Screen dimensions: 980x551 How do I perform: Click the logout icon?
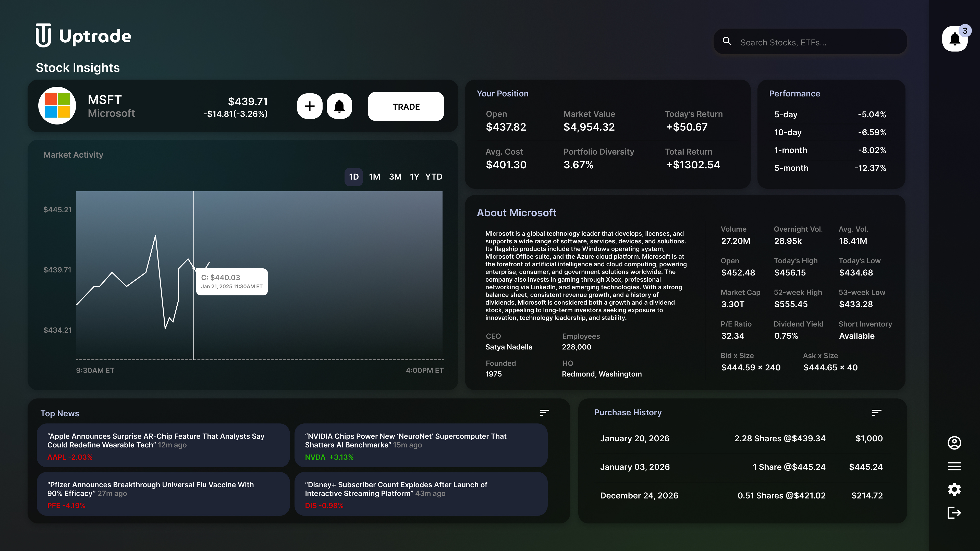coord(954,512)
